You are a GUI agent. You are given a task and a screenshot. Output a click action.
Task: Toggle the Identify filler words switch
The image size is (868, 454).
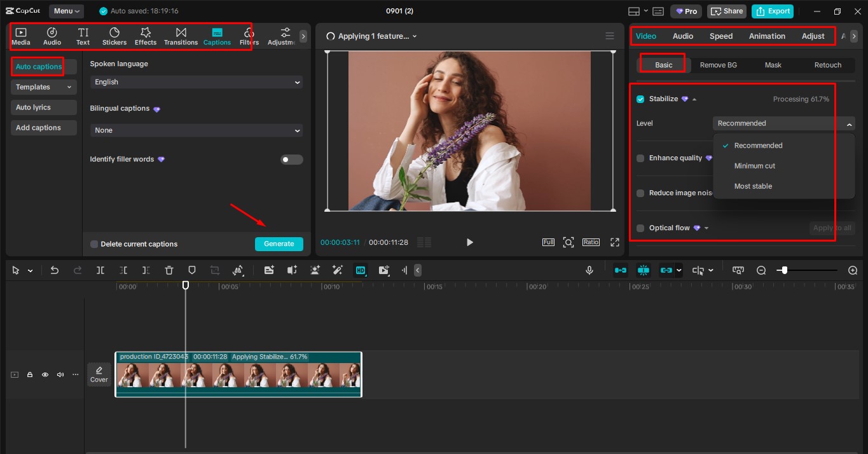point(291,160)
